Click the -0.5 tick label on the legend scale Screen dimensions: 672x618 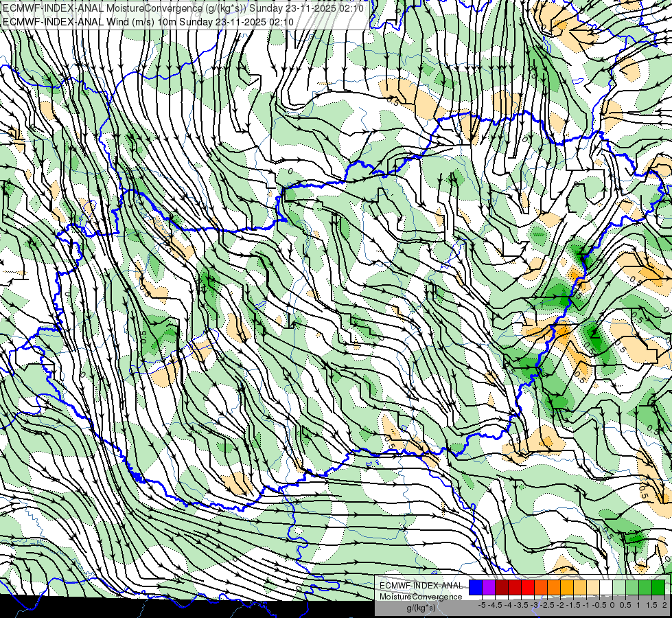[x=599, y=605]
